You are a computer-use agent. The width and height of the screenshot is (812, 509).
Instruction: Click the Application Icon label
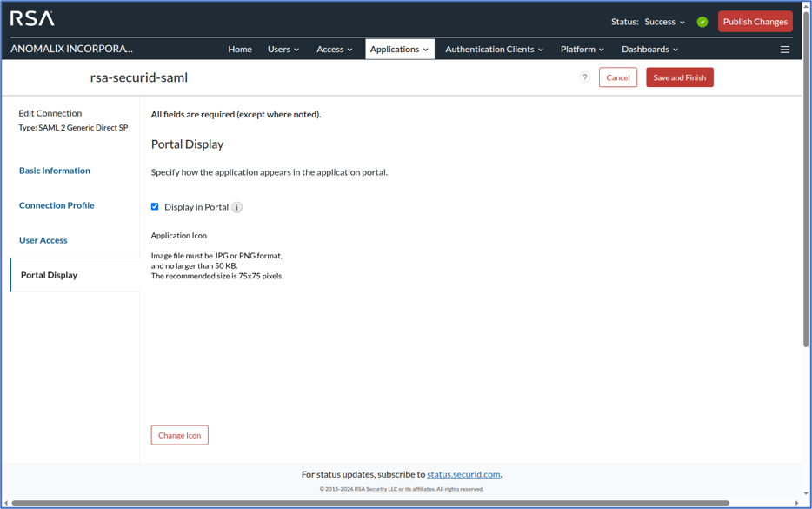[179, 235]
